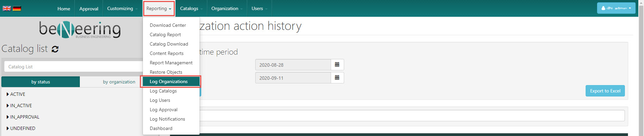Choose Log Catalogs from Reporting menu

tap(163, 91)
